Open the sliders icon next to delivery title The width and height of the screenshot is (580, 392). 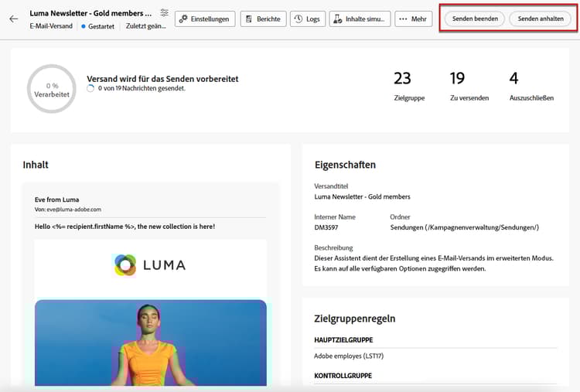click(x=164, y=13)
